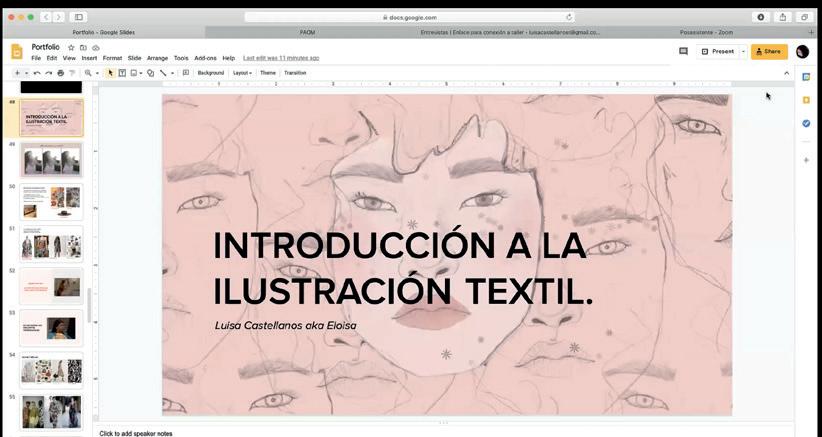Open the Arrange menu
The height and width of the screenshot is (437, 822).
point(157,58)
